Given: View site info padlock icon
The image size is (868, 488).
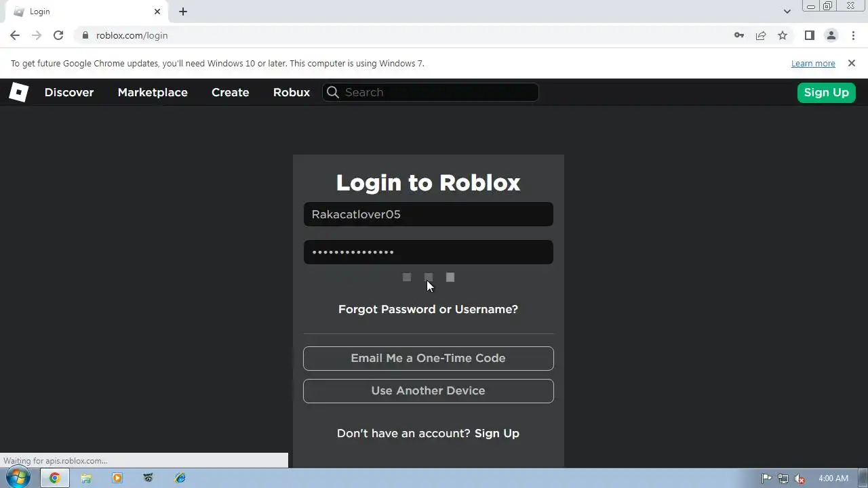Looking at the screenshot, I should tap(85, 35).
